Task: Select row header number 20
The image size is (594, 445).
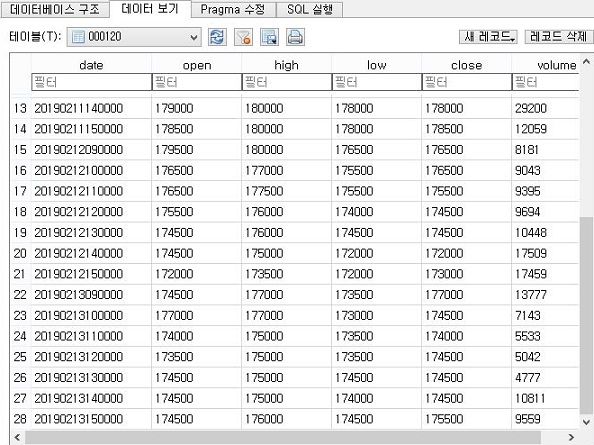Action: click(20, 253)
